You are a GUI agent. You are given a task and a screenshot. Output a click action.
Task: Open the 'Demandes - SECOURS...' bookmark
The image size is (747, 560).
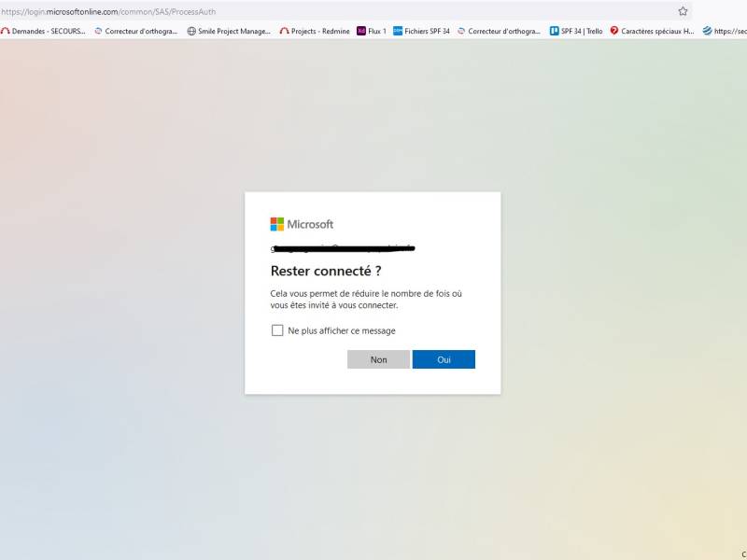[43, 31]
